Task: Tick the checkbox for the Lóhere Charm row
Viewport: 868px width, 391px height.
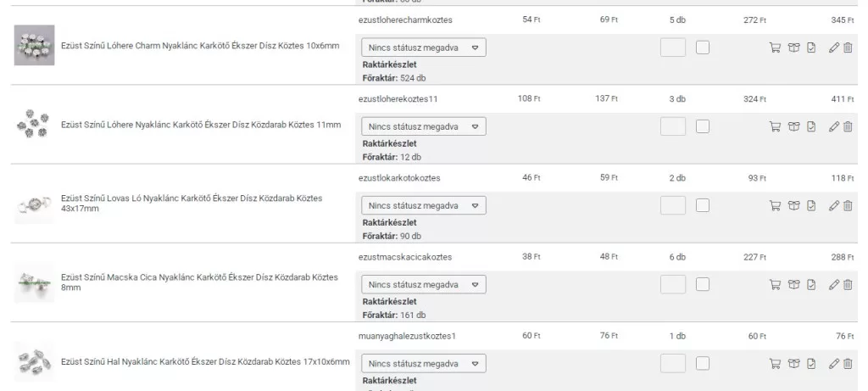Action: (703, 48)
